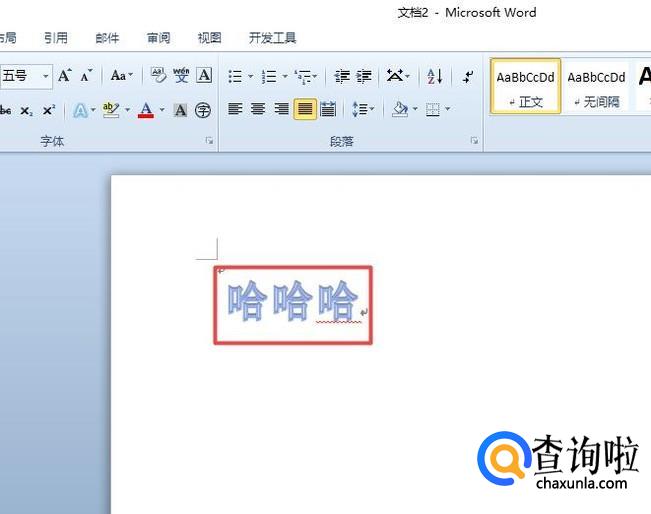Open the Text Effects dropdown arrow
Screen dimensions: 651x514
point(93,110)
